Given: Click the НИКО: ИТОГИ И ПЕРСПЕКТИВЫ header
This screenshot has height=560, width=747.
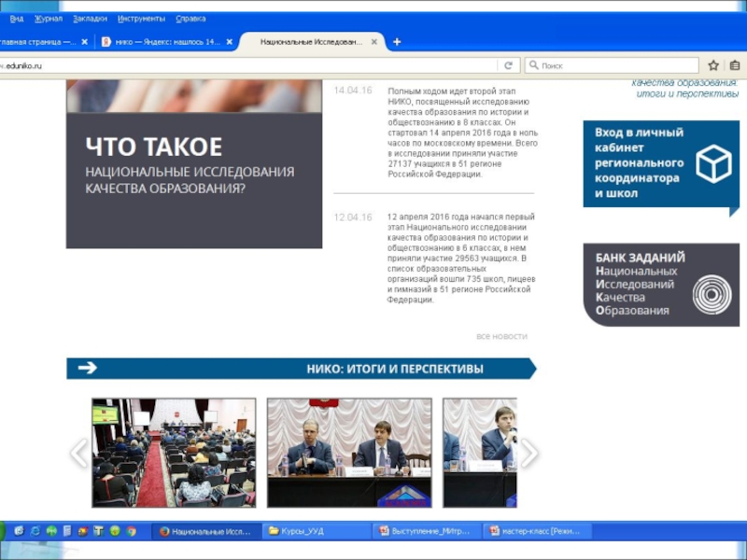Looking at the screenshot, I should point(301,369).
